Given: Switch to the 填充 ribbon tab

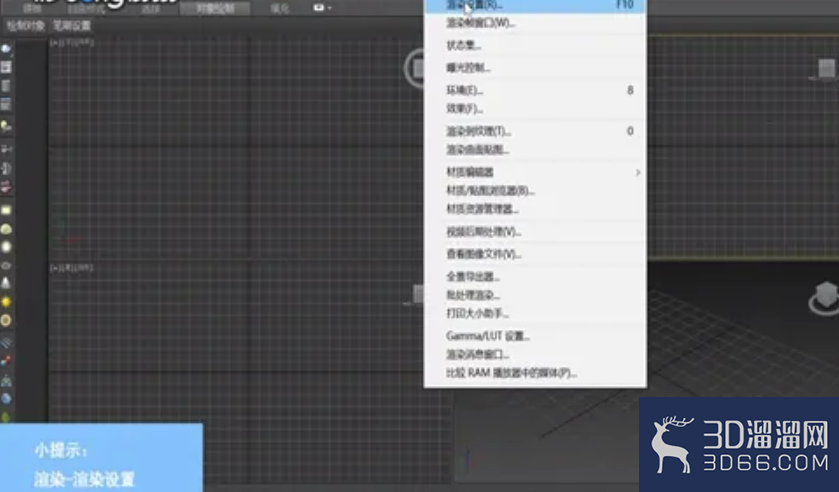Looking at the screenshot, I should [x=280, y=9].
